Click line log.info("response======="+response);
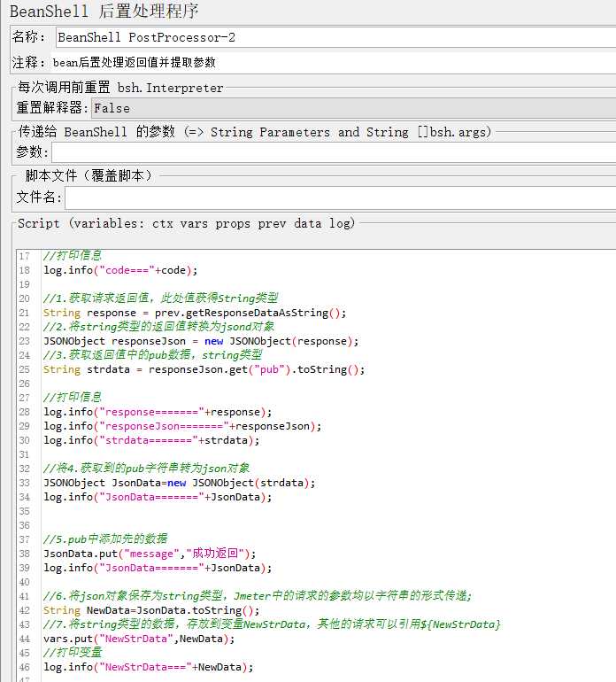 [x=158, y=412]
